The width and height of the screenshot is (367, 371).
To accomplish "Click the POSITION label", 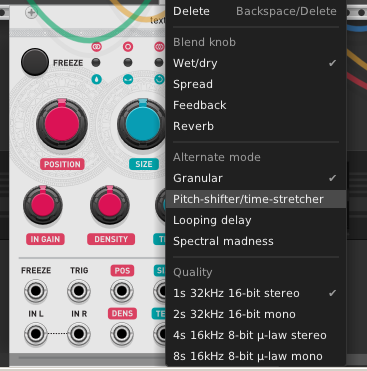I will pyautogui.click(x=62, y=164).
